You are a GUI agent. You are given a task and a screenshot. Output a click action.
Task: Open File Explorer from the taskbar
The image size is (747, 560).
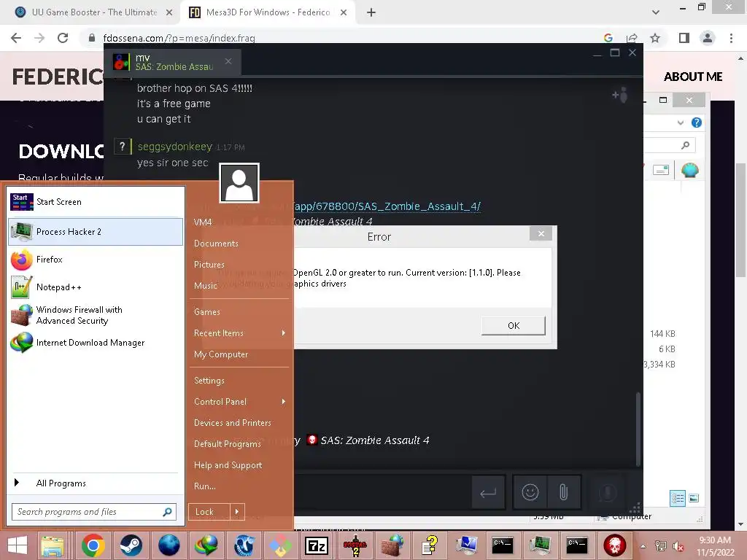pyautogui.click(x=53, y=545)
